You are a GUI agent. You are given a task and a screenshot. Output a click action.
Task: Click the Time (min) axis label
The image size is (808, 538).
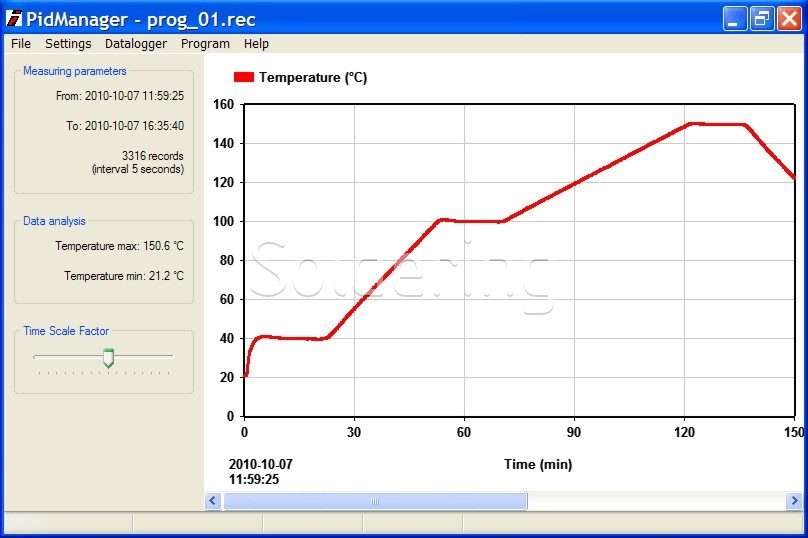pos(537,464)
